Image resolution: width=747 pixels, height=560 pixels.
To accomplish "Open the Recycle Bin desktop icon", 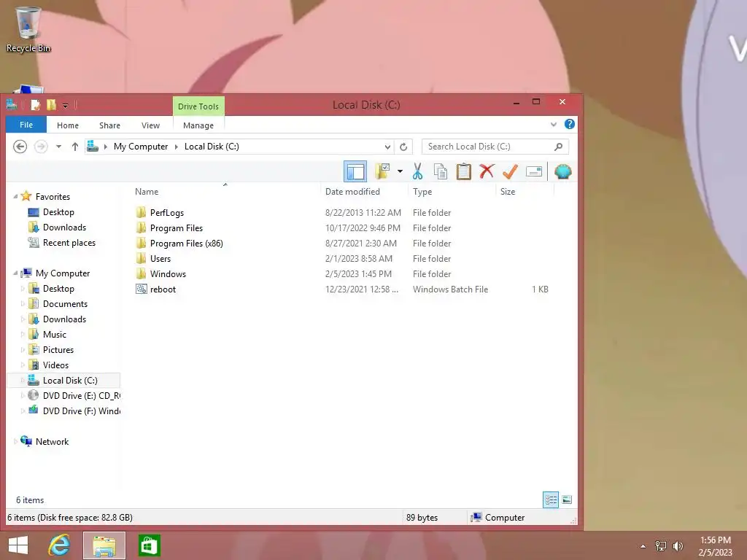I will coord(28,29).
